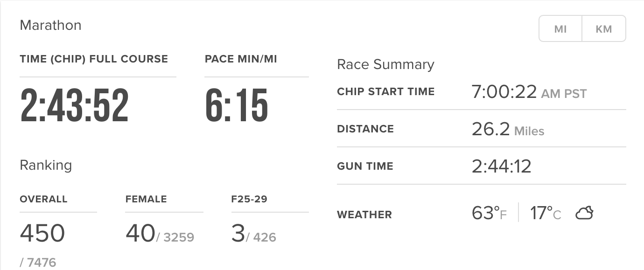The height and width of the screenshot is (270, 644).
Task: Select the female rank 40
Action: point(140,233)
